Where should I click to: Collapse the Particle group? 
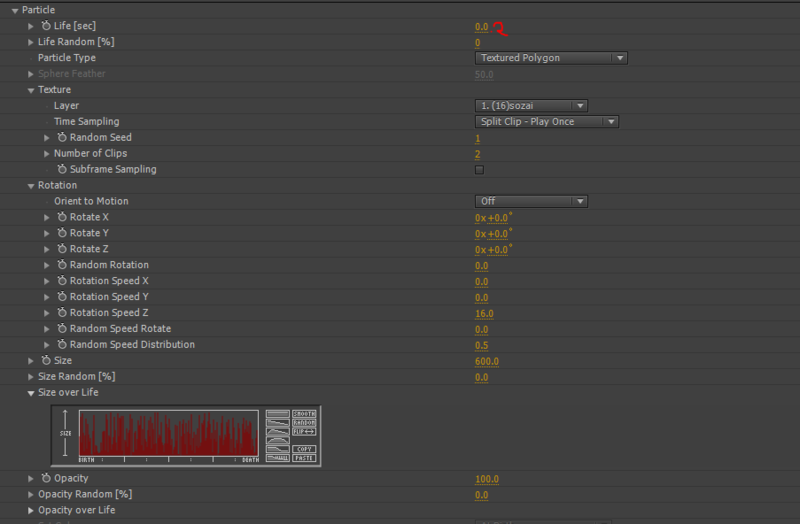pyautogui.click(x=15, y=10)
